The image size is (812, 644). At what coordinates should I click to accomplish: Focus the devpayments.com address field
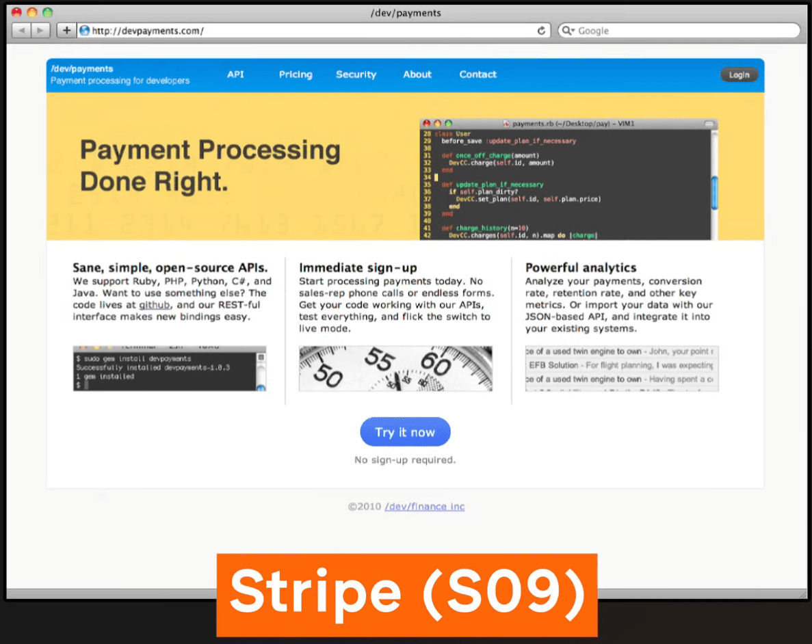pyautogui.click(x=314, y=31)
